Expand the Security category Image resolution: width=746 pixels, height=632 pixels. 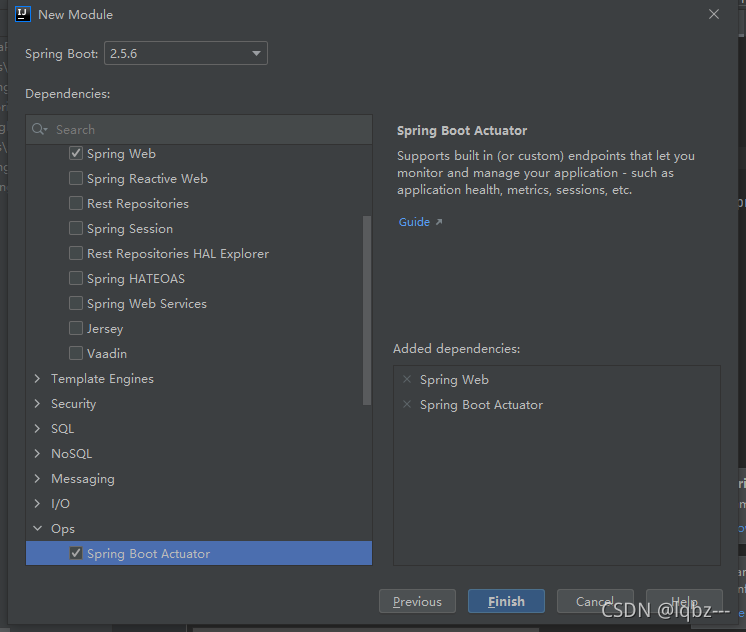pyautogui.click(x=38, y=404)
